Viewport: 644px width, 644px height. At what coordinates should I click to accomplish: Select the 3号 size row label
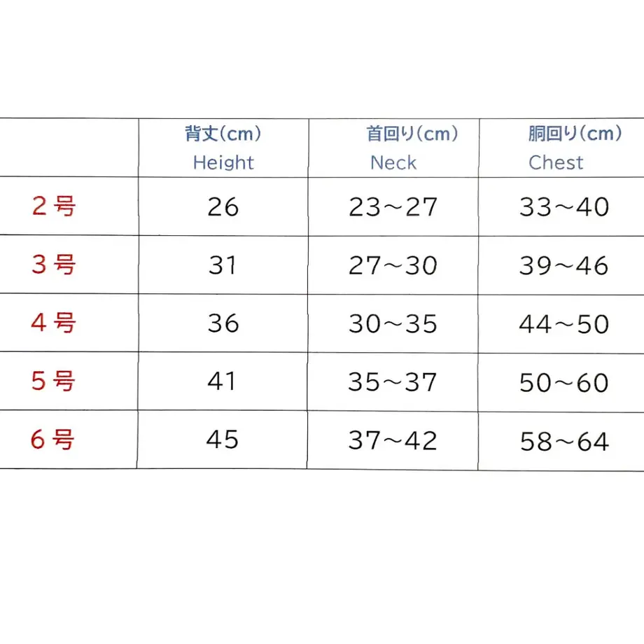[x=54, y=264]
